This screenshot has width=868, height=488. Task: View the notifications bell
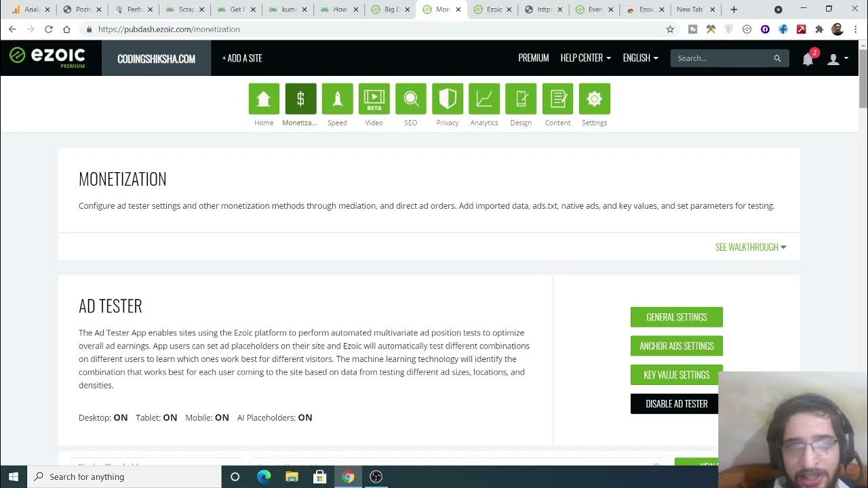click(x=808, y=59)
